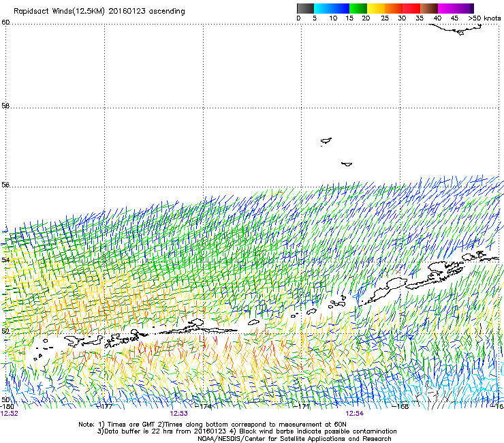The height and width of the screenshot is (443, 504).
Task: Click the '>50 knots' legend label
Action: click(484, 18)
